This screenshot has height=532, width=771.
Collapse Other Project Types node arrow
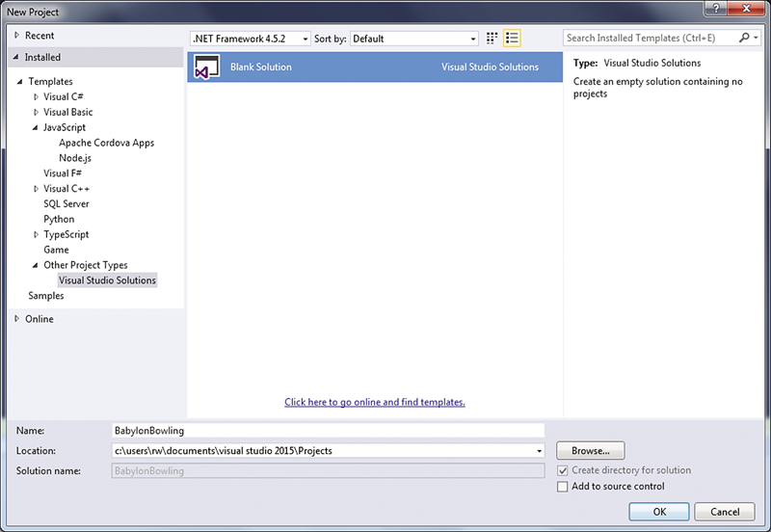(x=36, y=265)
